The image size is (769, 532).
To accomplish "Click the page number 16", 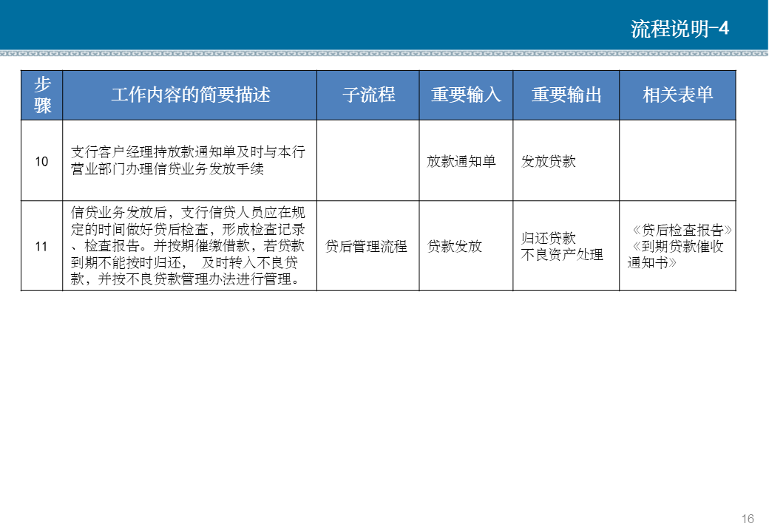I will [748, 519].
